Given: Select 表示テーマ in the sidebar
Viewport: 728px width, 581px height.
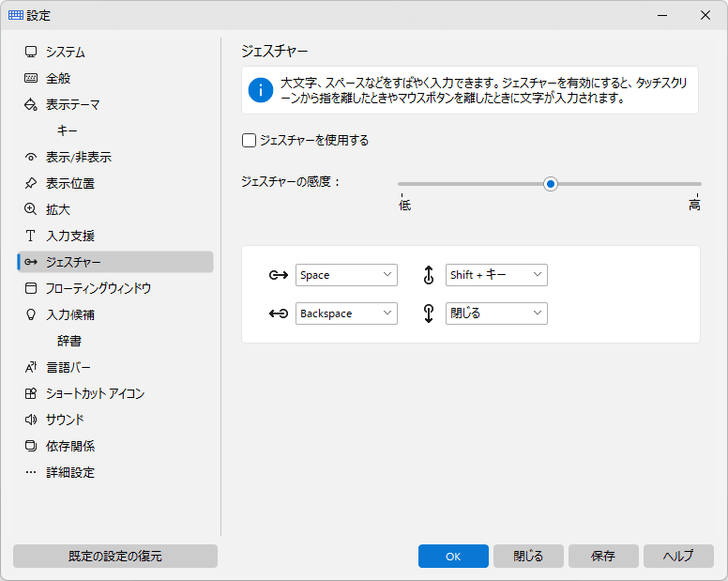Looking at the screenshot, I should 115,104.
